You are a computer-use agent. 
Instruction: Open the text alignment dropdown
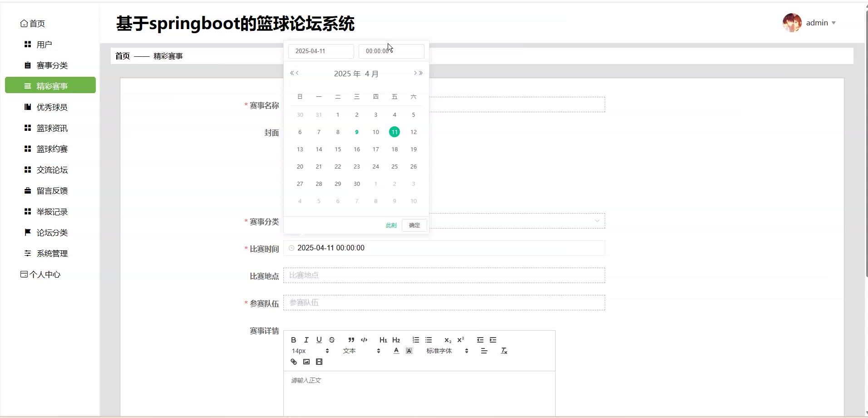coord(484,351)
